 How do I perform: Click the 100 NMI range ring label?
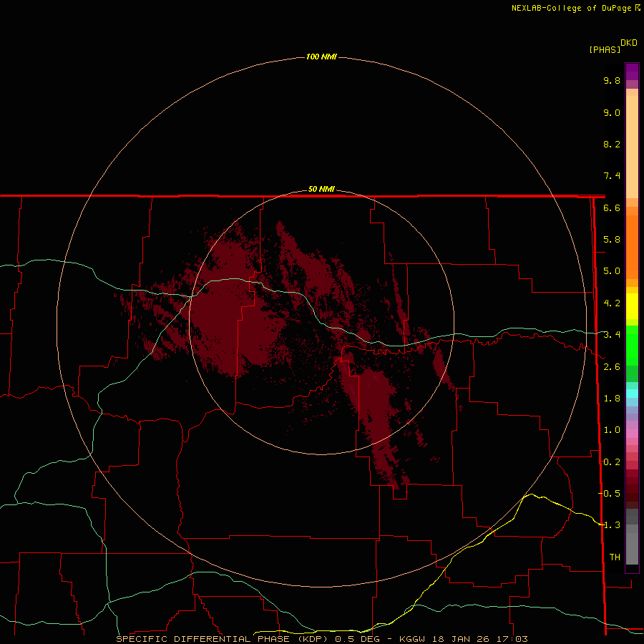click(x=321, y=57)
